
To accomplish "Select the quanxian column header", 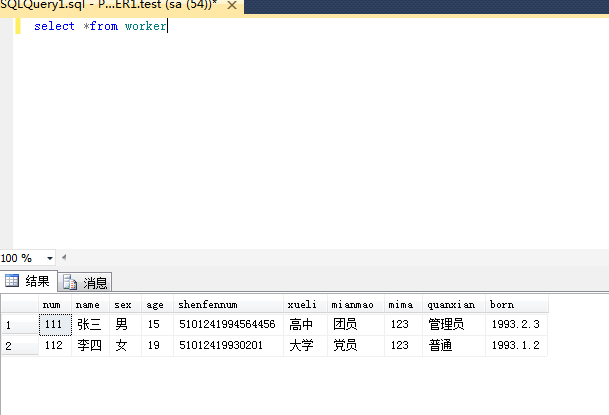I will click(x=454, y=304).
